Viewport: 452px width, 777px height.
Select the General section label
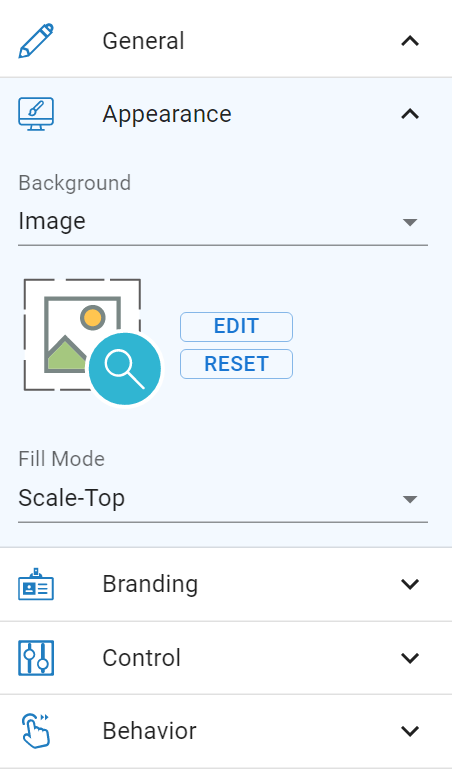tap(143, 41)
